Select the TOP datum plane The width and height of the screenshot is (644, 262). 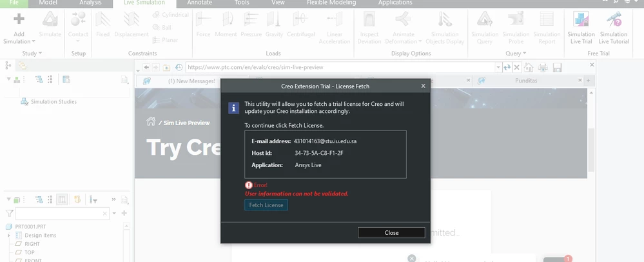click(25, 252)
